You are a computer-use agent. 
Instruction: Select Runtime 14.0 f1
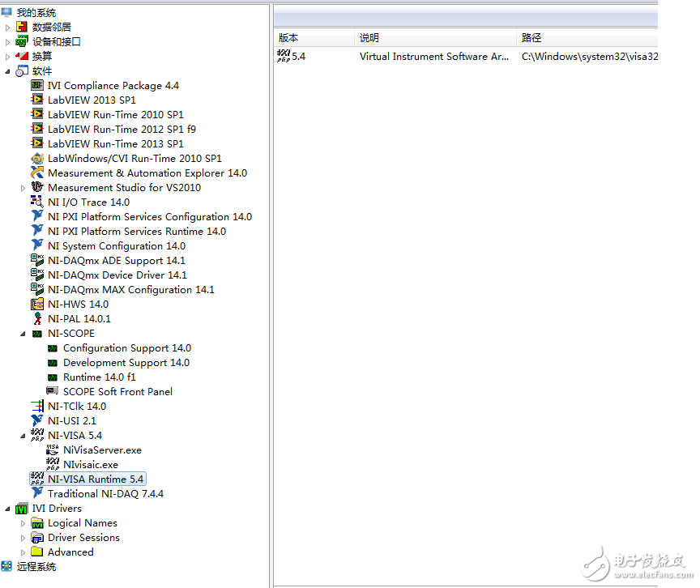(x=100, y=377)
